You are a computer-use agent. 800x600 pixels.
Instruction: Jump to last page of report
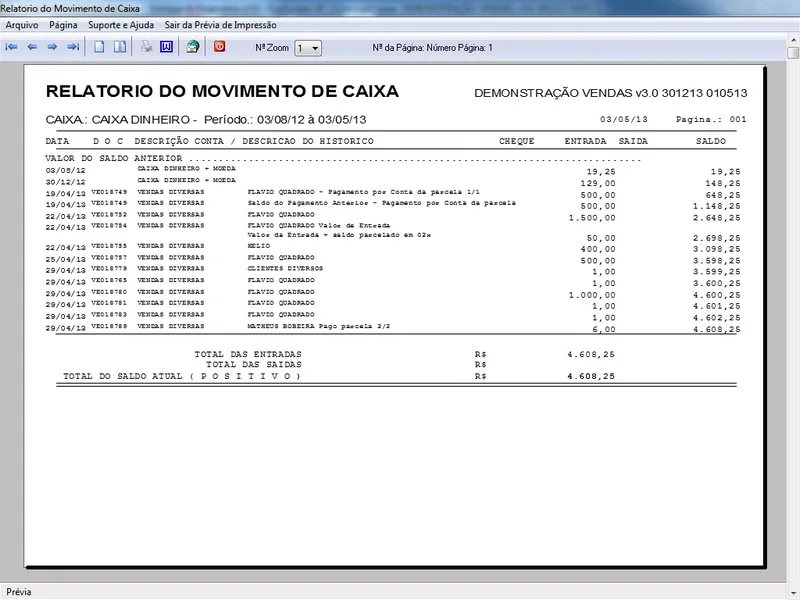73,47
